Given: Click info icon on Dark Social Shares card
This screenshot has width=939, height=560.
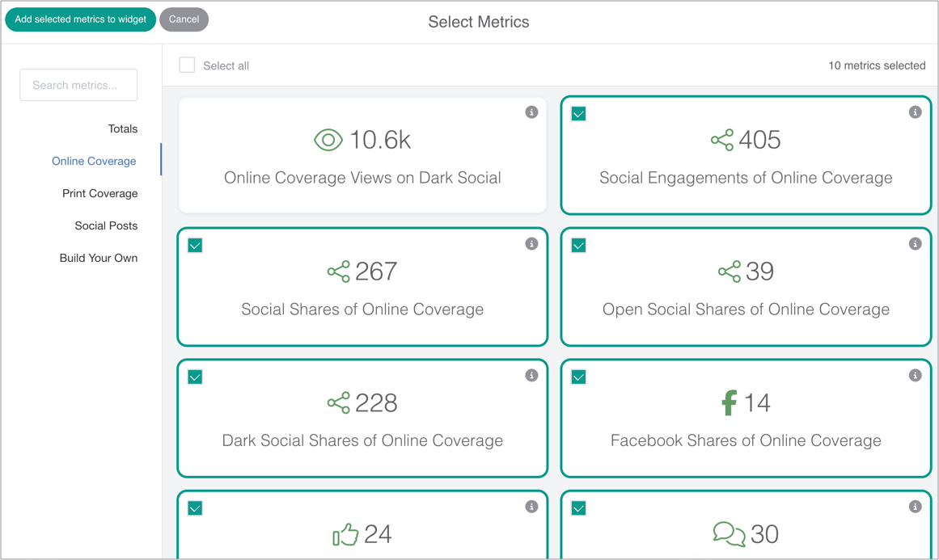Looking at the screenshot, I should [531, 376].
